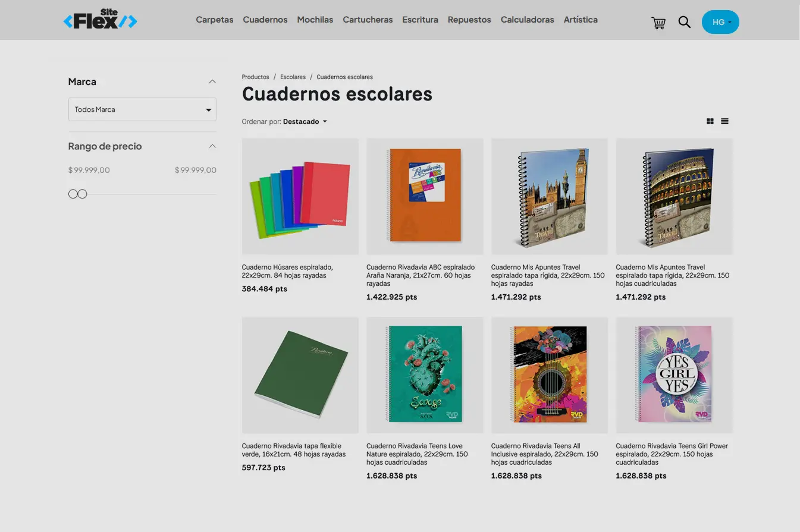Select the Teens Girl Power notebook image

(674, 374)
